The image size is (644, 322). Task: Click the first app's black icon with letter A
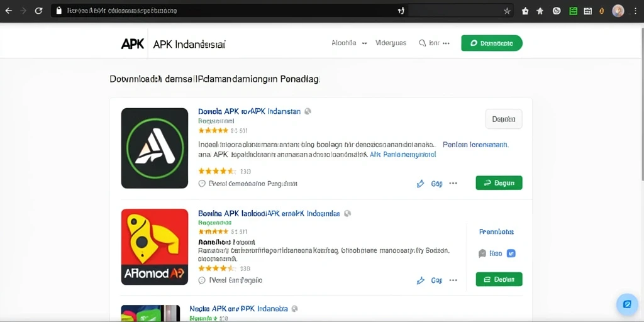155,148
